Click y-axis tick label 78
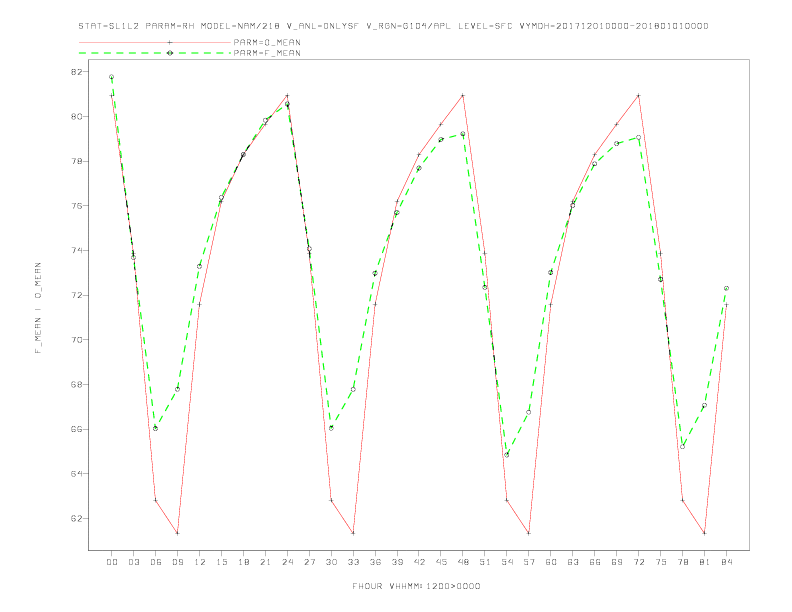Viewport: 792px width, 612px height. pos(76,161)
